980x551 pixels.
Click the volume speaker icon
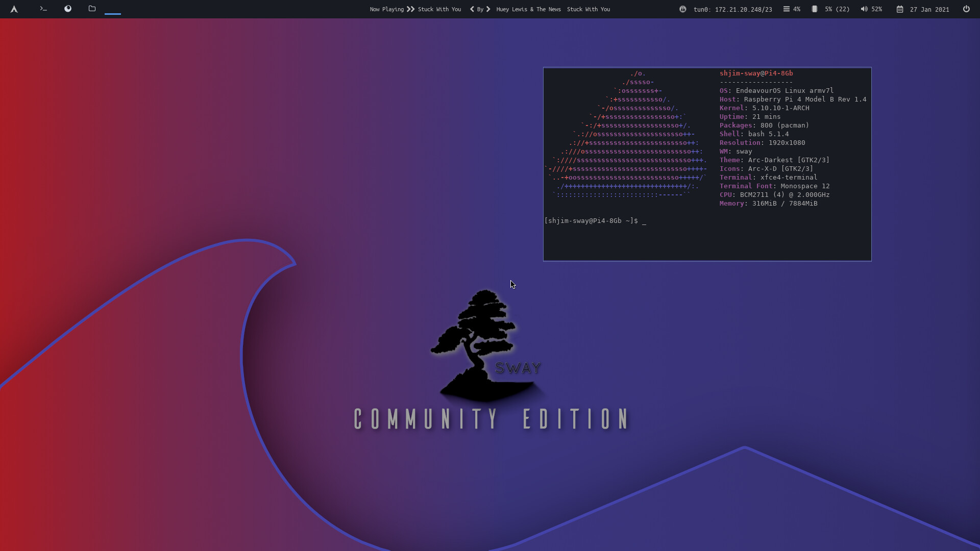(864, 9)
